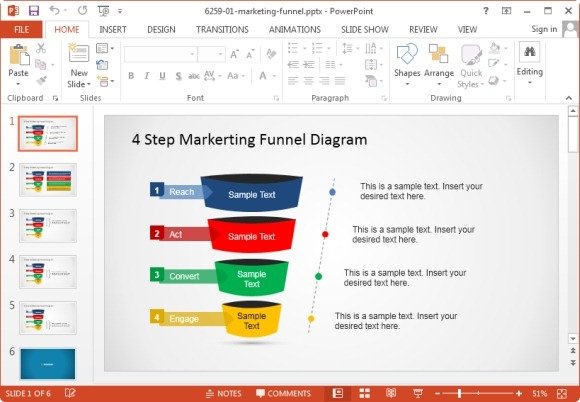Click the Shapes gallery icon
Screen dimensions: 580x402
pyautogui.click(x=407, y=54)
